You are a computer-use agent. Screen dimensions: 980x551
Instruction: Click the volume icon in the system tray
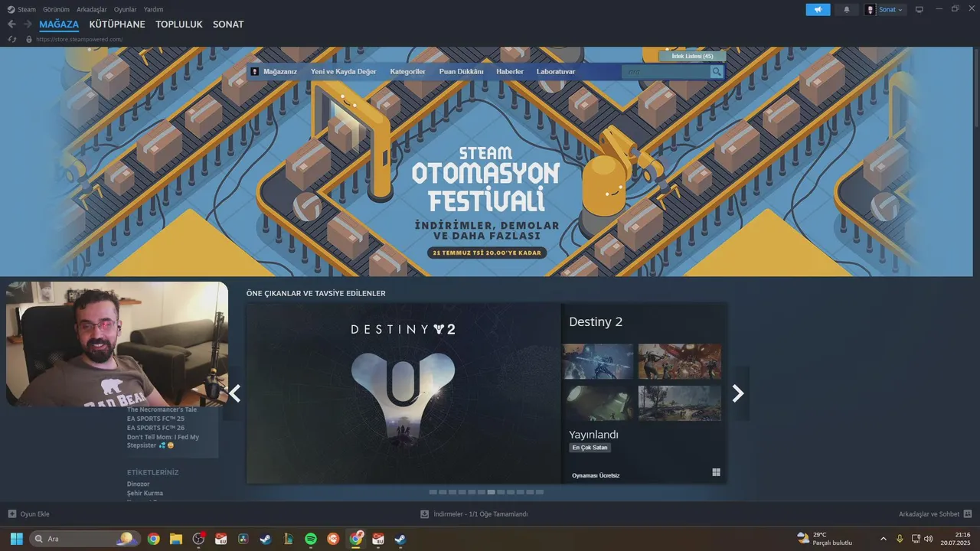click(929, 539)
